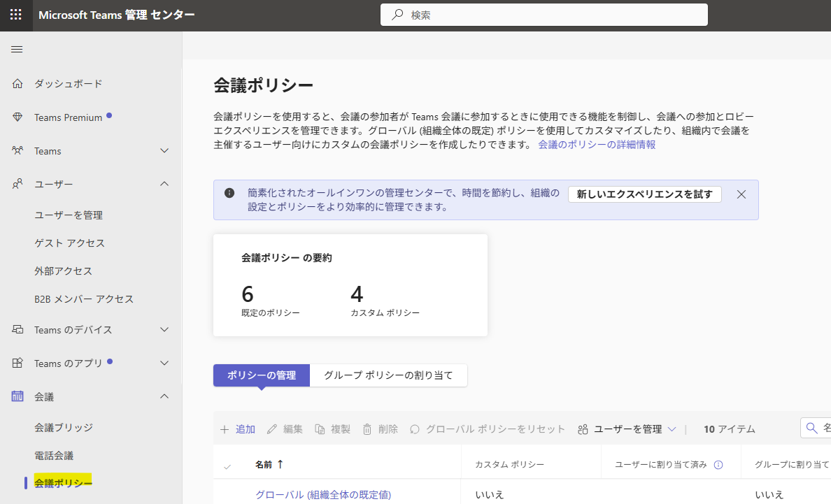Select the ポリシーの管理 tab
The height and width of the screenshot is (504, 831).
[262, 375]
